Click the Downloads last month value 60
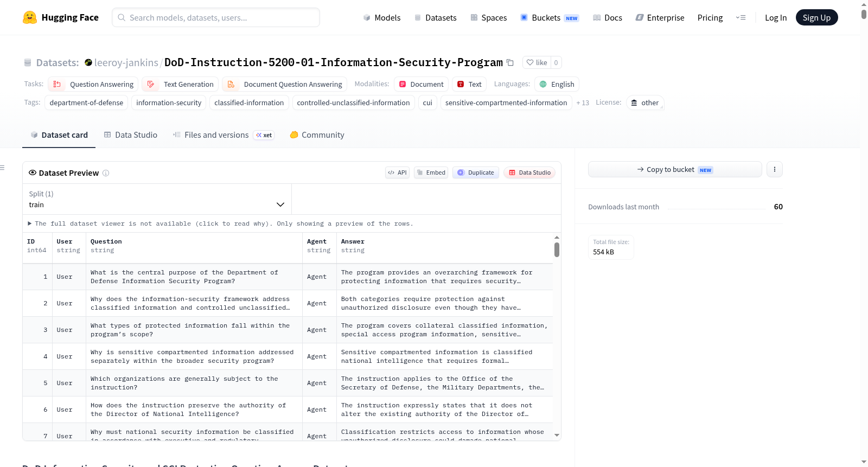This screenshot has height=467, width=868. (x=778, y=207)
